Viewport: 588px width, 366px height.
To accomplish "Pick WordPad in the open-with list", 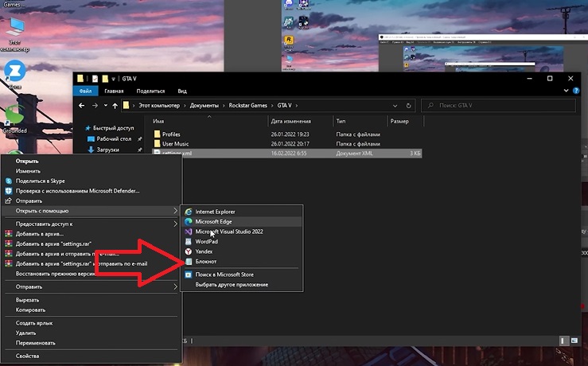I will click(x=207, y=241).
